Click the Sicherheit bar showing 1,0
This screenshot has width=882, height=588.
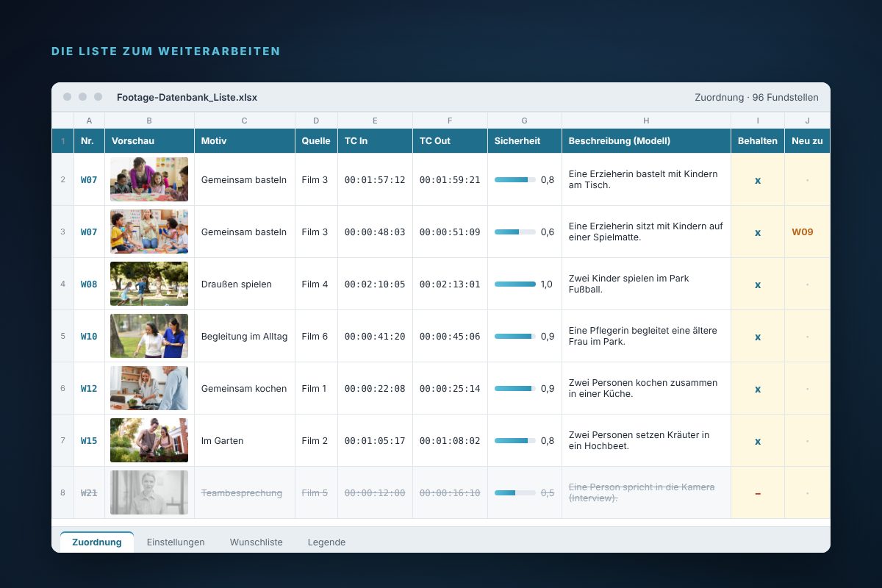click(515, 284)
